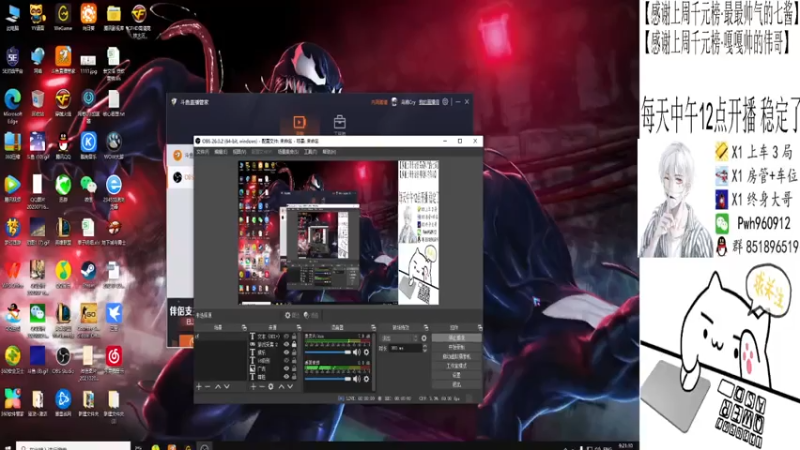Open the 编辑(E) menu in OBS
This screenshot has width=800, height=450.
[x=220, y=152]
